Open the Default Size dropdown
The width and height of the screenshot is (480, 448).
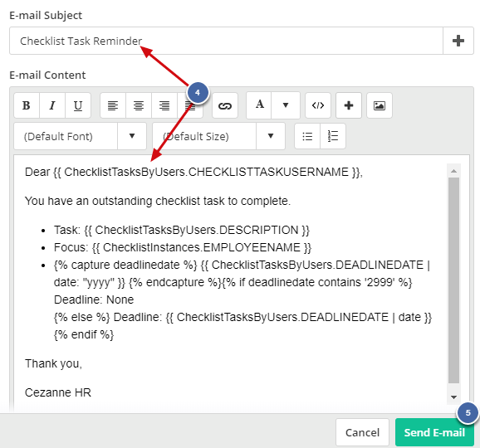[219, 136]
